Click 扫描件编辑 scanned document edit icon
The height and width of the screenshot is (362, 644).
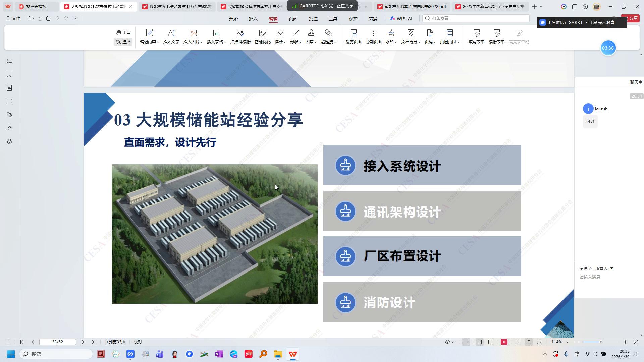tap(240, 36)
